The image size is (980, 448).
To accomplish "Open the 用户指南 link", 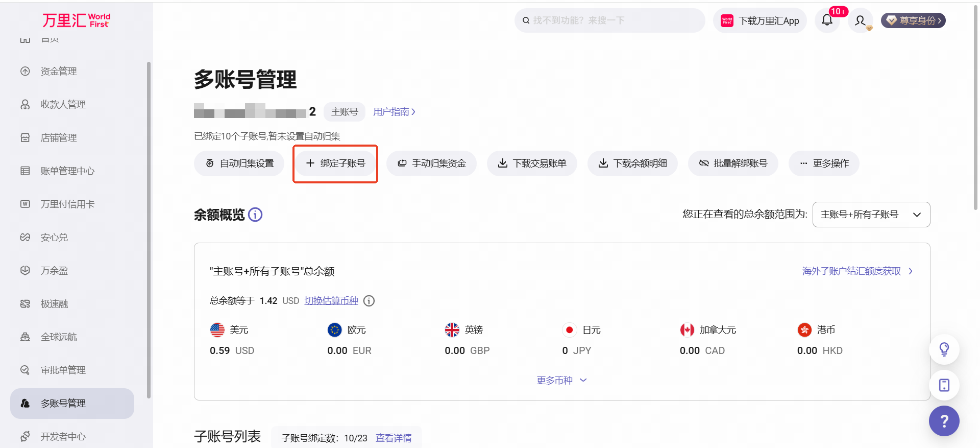I will coord(394,112).
